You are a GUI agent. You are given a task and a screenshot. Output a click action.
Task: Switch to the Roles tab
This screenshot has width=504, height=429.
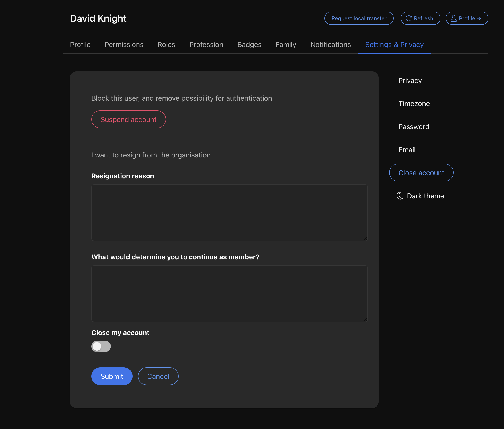[166, 45]
